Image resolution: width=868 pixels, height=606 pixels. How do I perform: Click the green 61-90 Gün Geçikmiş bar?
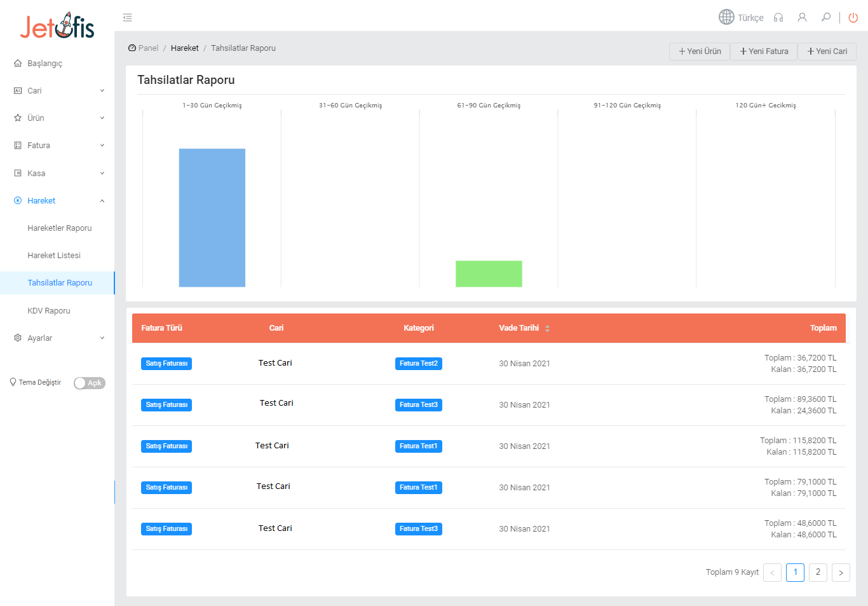[489, 273]
